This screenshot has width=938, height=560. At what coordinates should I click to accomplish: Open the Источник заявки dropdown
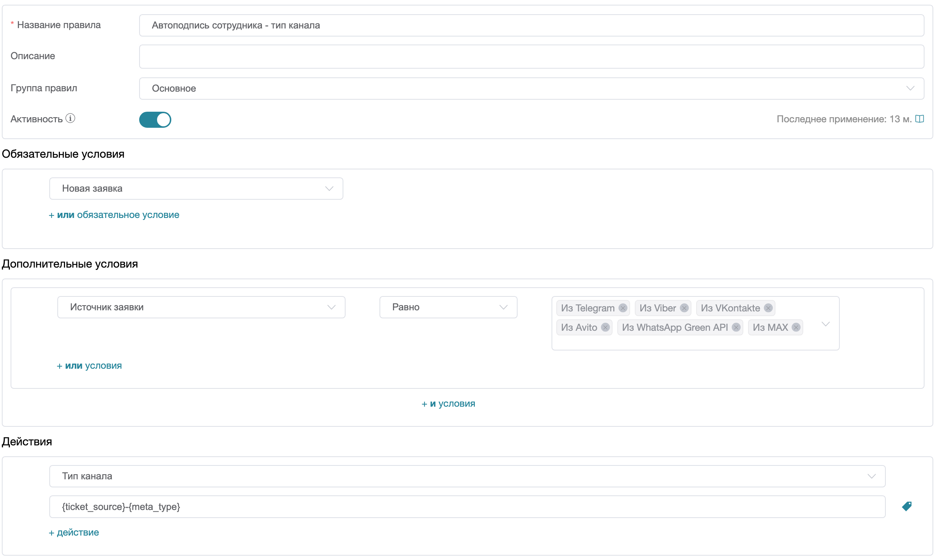coord(201,307)
